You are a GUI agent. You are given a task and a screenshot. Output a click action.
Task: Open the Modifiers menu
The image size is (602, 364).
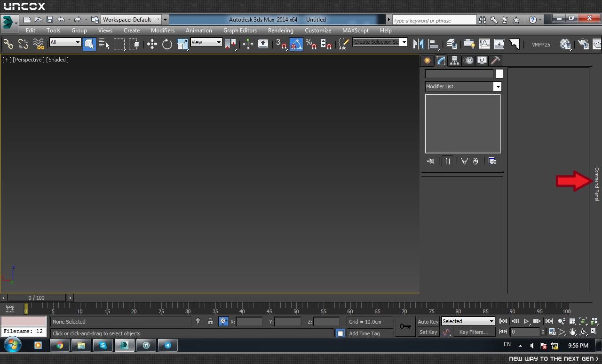click(x=163, y=31)
